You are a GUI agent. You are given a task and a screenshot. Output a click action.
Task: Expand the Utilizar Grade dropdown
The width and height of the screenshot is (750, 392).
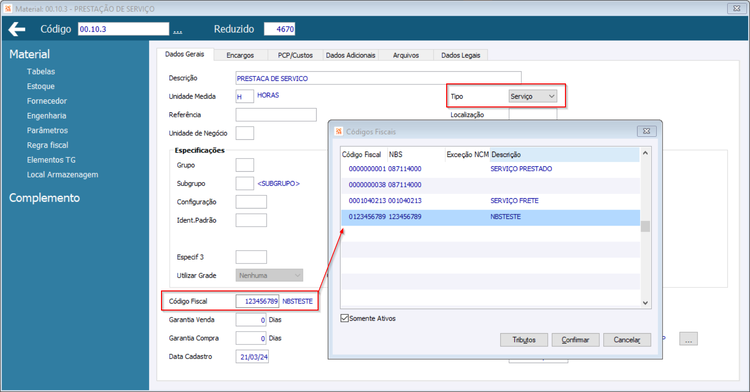[x=269, y=275]
